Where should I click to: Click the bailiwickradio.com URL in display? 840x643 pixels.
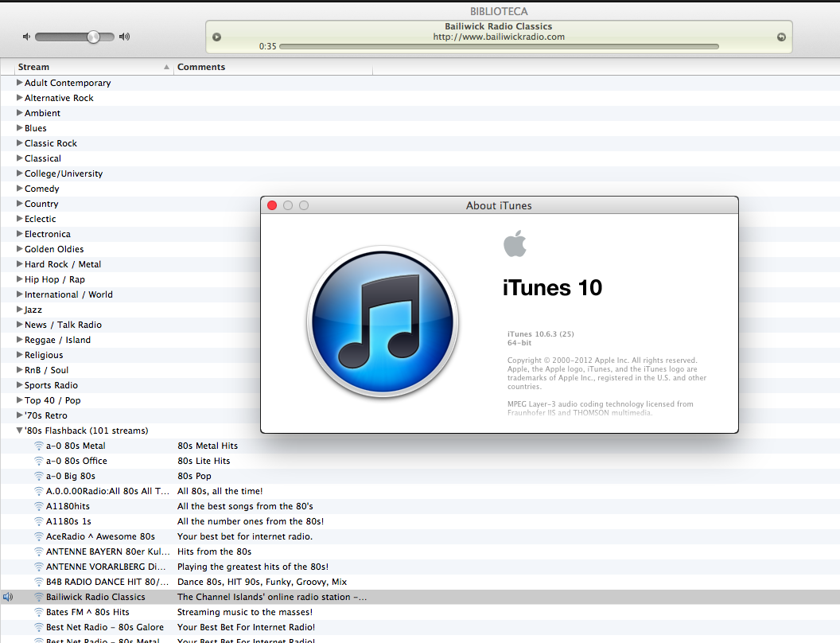pos(499,37)
